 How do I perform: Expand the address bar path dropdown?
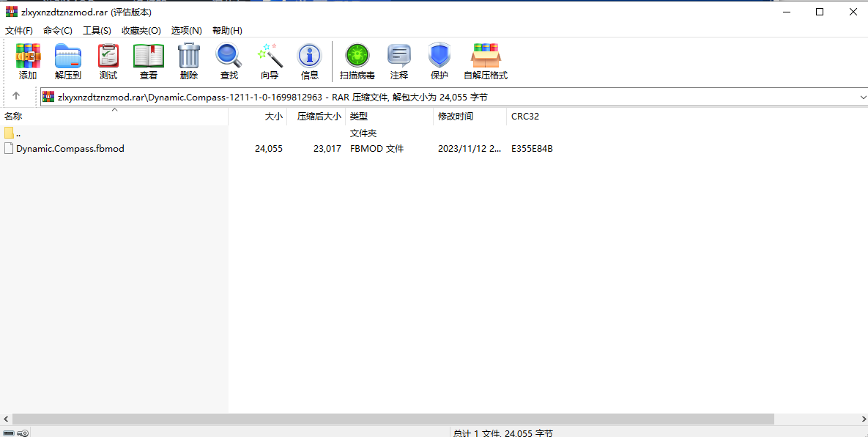coord(861,97)
